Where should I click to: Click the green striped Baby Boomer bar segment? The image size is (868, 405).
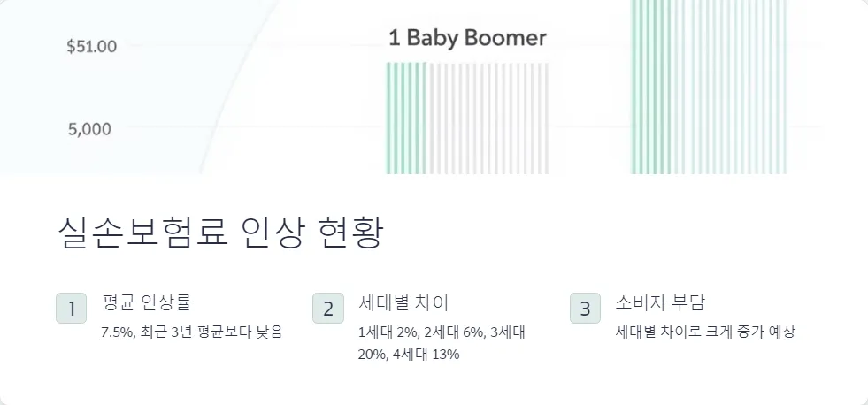[x=406, y=118]
